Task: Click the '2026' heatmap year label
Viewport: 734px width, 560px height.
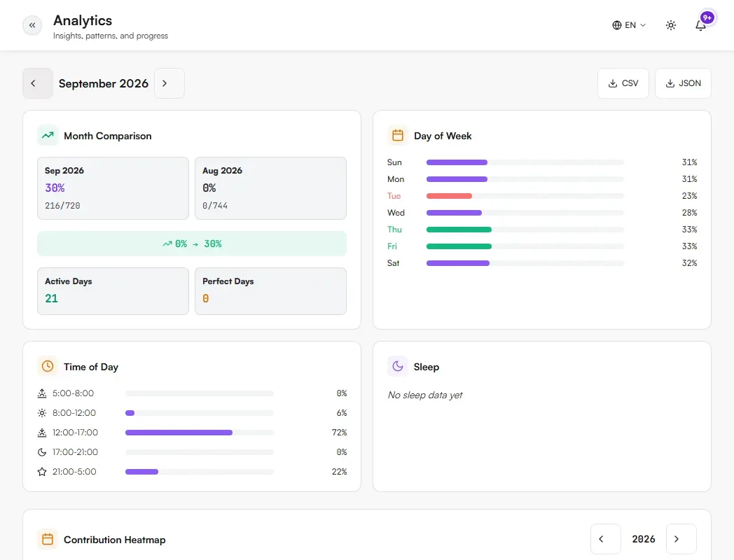Action: point(644,539)
